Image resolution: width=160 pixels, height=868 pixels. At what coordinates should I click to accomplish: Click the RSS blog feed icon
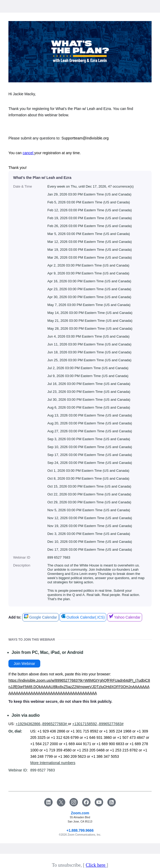pyautogui.click(x=112, y=802)
